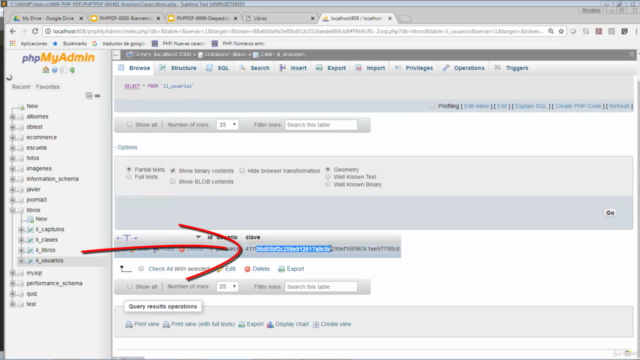
Task: Click Create view link
Action: pyautogui.click(x=332, y=324)
